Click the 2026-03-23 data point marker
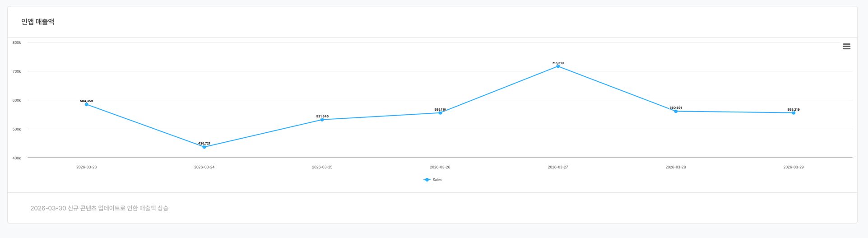This screenshot has height=238, width=868. pyautogui.click(x=87, y=104)
